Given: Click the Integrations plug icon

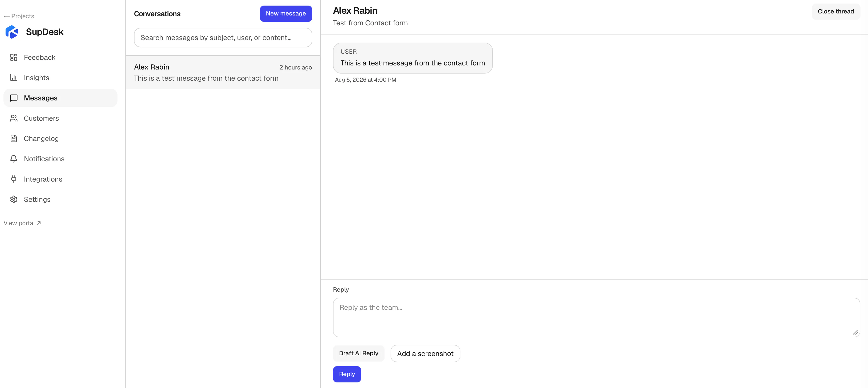Looking at the screenshot, I should (13, 179).
